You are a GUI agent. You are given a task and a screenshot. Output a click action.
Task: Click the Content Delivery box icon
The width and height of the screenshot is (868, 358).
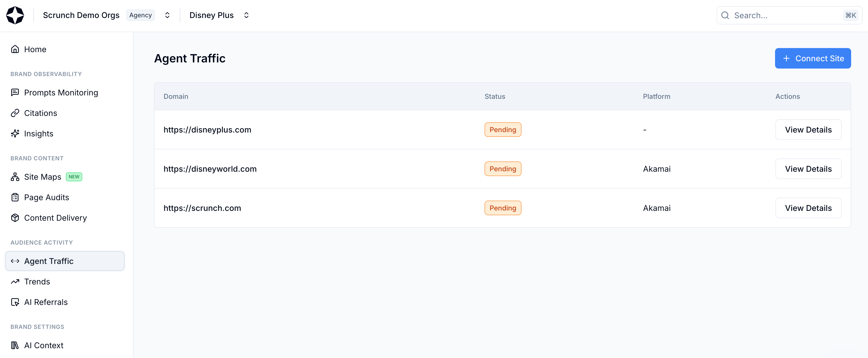pyautogui.click(x=15, y=218)
